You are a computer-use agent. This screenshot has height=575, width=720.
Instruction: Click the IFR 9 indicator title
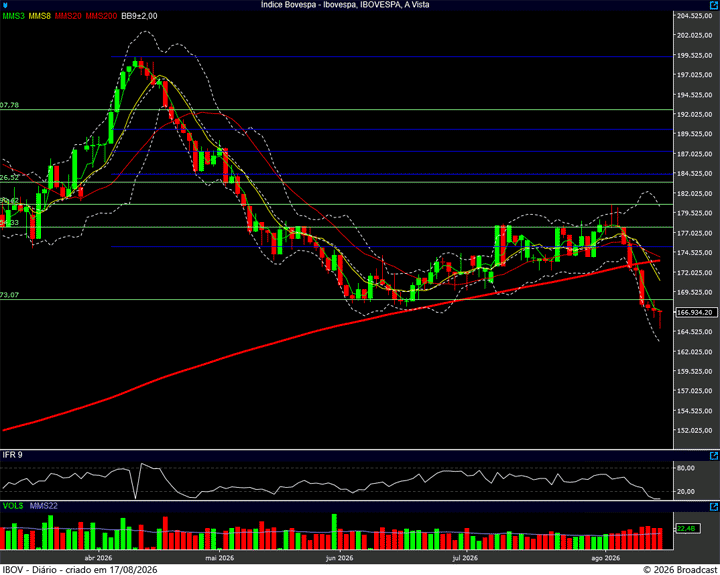tap(12, 455)
